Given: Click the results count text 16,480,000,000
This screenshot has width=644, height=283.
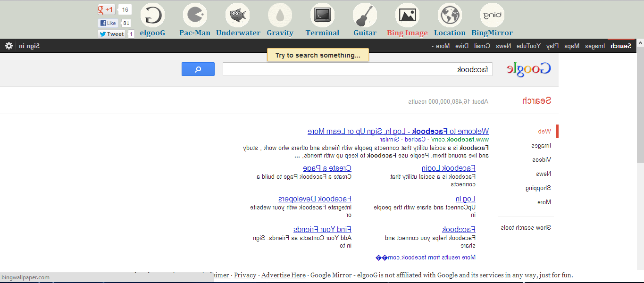Looking at the screenshot, I should click(x=448, y=101).
